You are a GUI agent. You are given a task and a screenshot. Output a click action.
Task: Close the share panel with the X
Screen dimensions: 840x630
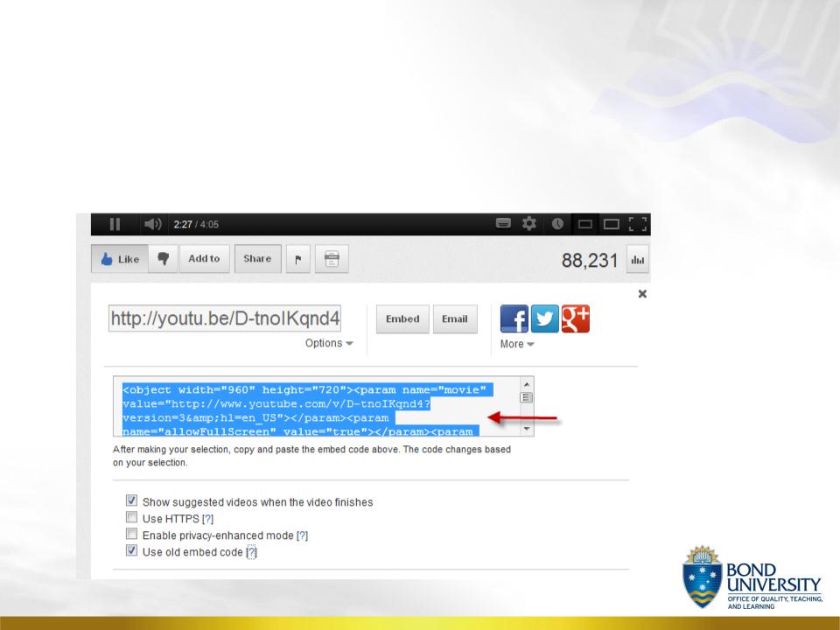point(642,294)
